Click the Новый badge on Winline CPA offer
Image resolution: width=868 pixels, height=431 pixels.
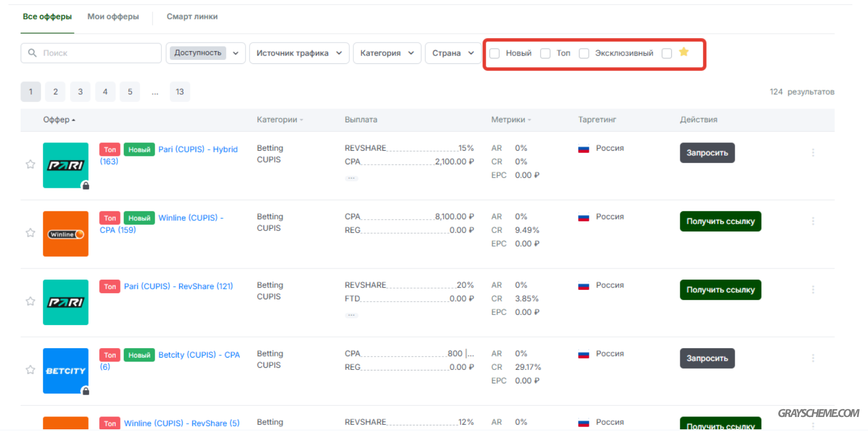[140, 218]
